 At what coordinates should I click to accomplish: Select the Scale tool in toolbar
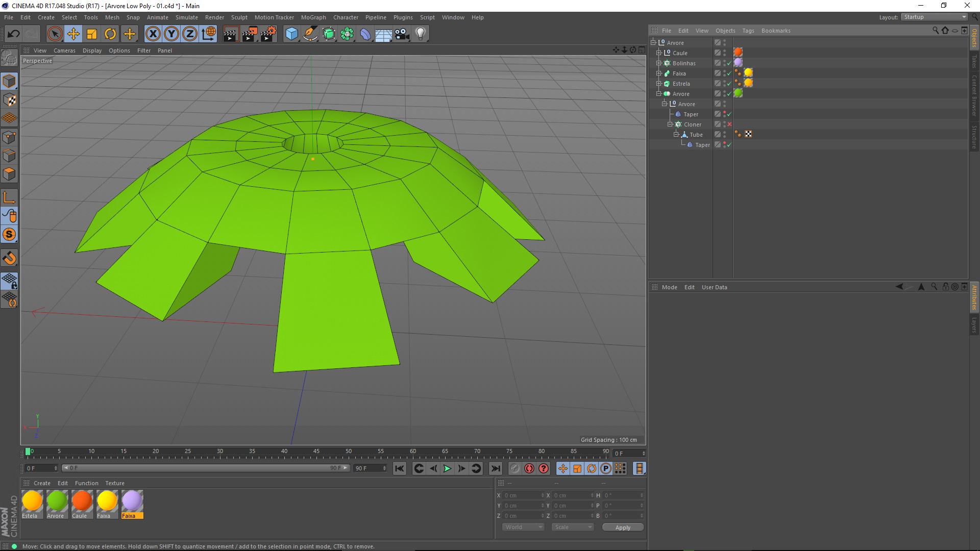click(92, 34)
